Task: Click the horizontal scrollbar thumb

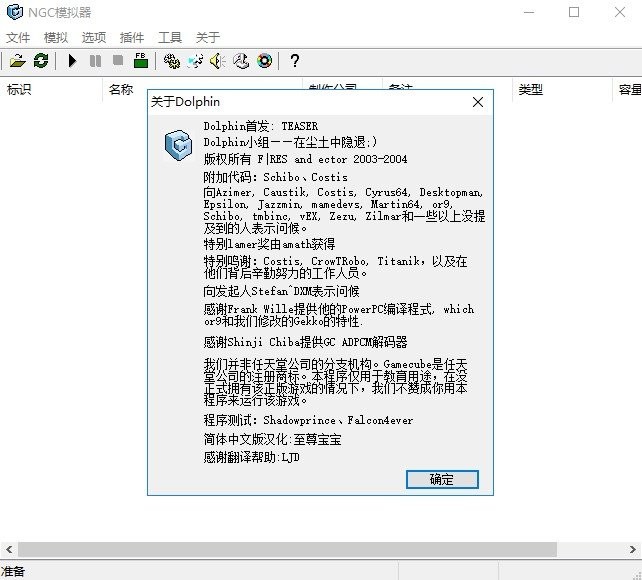Action: [x=287, y=549]
